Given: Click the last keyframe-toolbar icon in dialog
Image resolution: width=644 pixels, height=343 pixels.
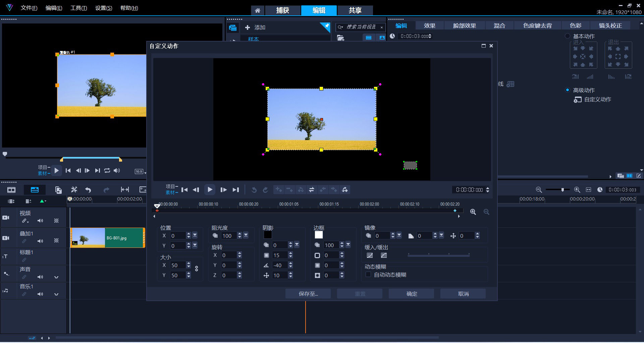Looking at the screenshot, I should (x=345, y=190).
